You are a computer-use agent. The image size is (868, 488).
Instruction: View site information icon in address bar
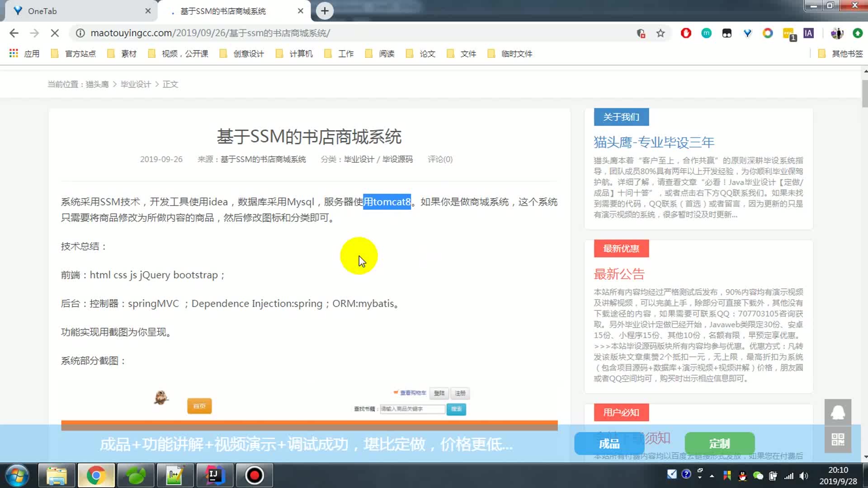point(80,33)
